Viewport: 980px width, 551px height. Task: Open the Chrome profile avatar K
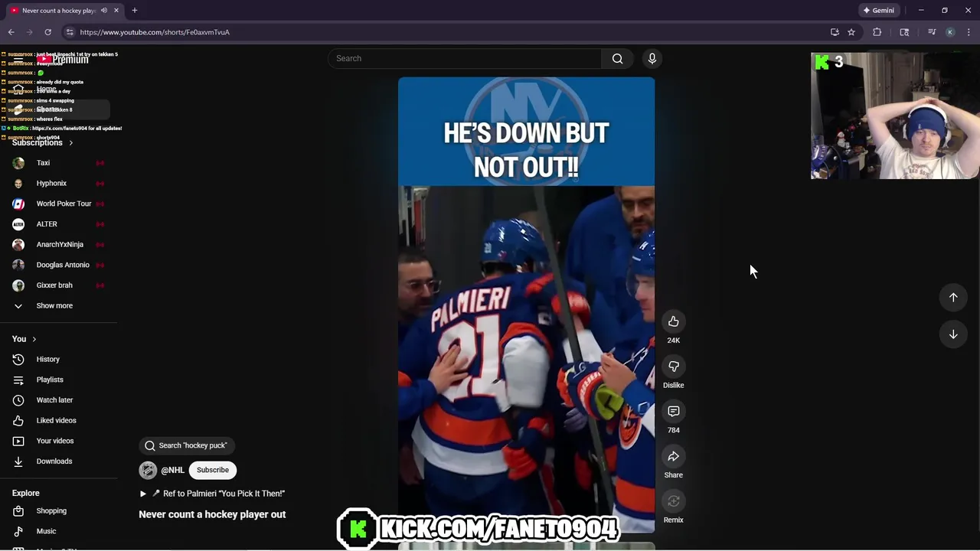[x=950, y=32]
